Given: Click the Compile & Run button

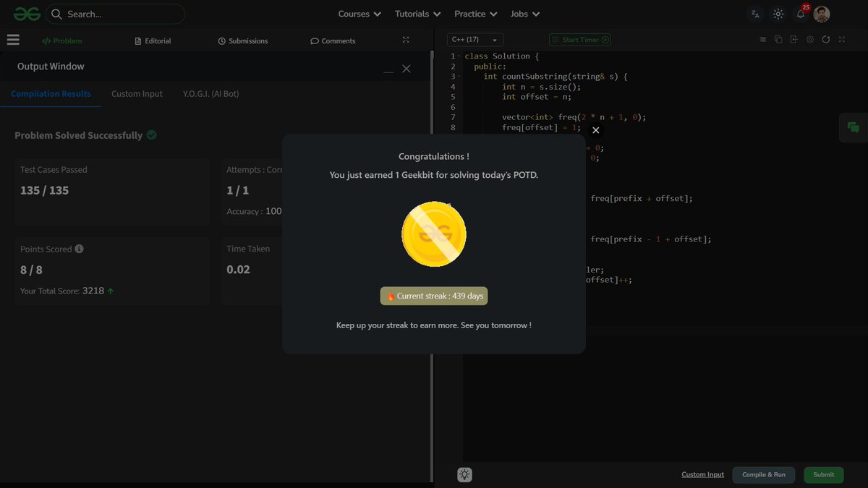Looking at the screenshot, I should (x=764, y=474).
